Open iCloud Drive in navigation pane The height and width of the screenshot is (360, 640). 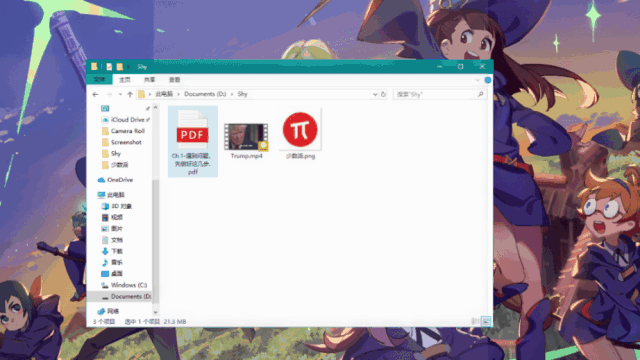click(127, 120)
